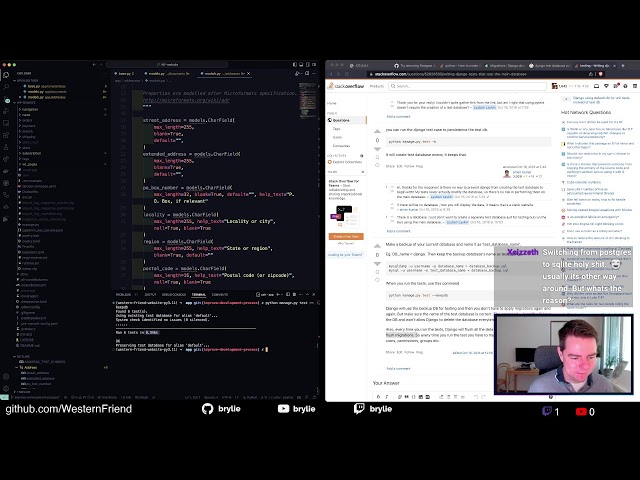Open the Run and Debug activity icon
The width and height of the screenshot is (640, 480).
click(x=6, y=111)
